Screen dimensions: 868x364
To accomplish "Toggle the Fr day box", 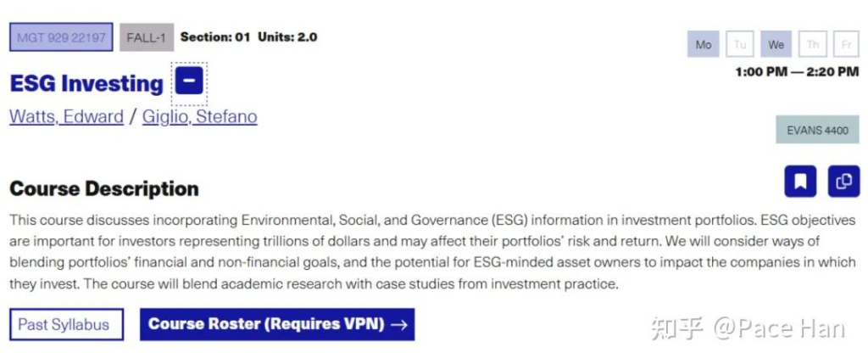I will (846, 44).
